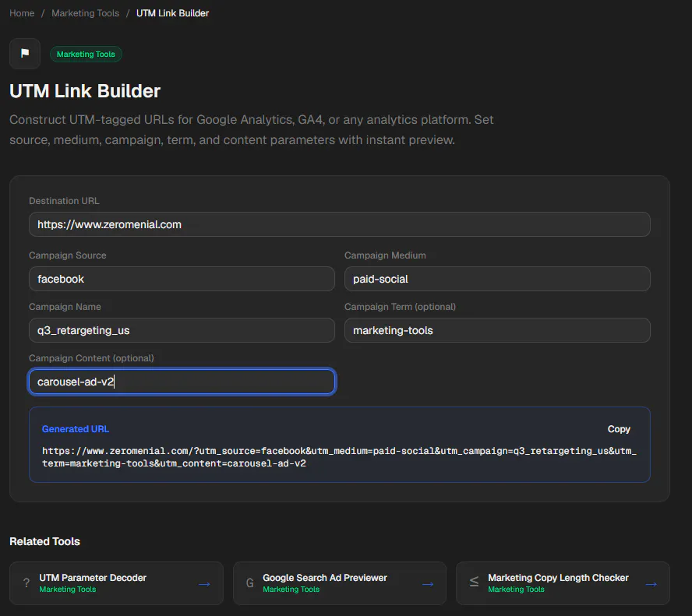Open the UTM Parameter Decoder question-mark icon
The height and width of the screenshot is (616, 692).
26,583
